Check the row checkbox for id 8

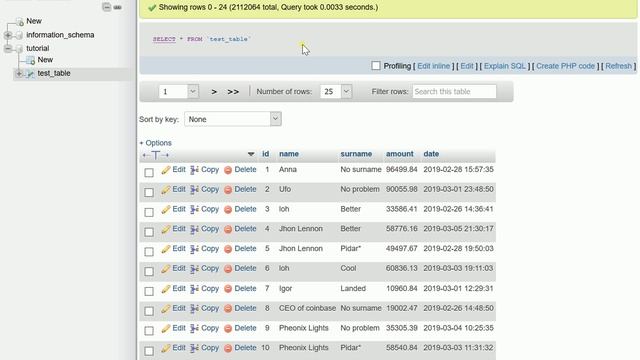pyautogui.click(x=149, y=311)
